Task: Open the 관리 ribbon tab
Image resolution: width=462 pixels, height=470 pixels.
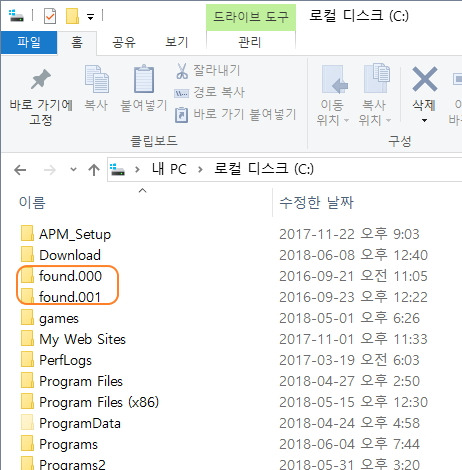Action: pos(250,42)
